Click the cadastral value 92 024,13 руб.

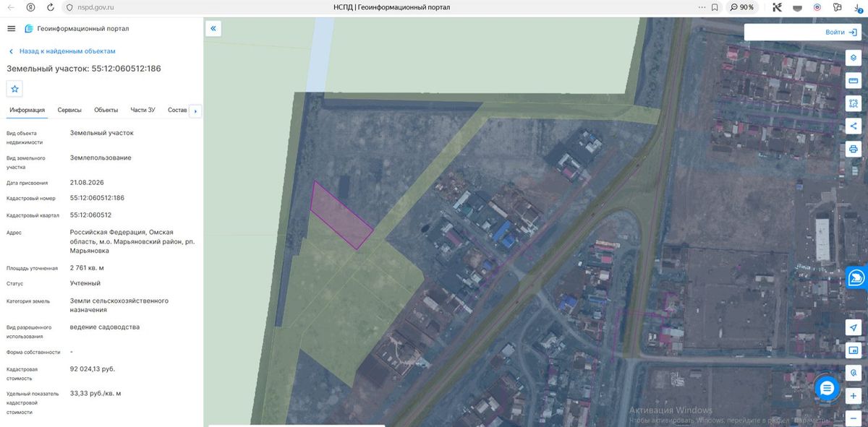point(92,369)
